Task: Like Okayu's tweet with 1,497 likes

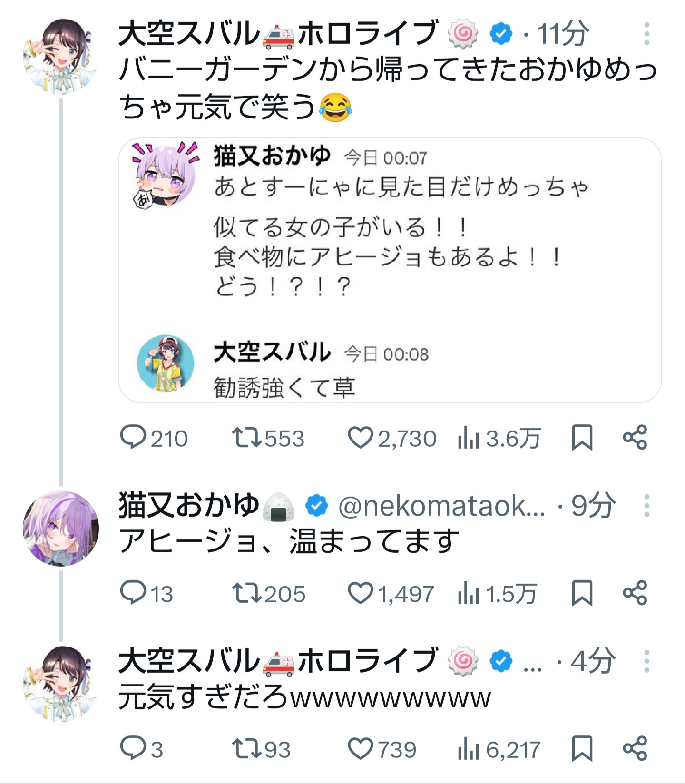Action: point(360,593)
